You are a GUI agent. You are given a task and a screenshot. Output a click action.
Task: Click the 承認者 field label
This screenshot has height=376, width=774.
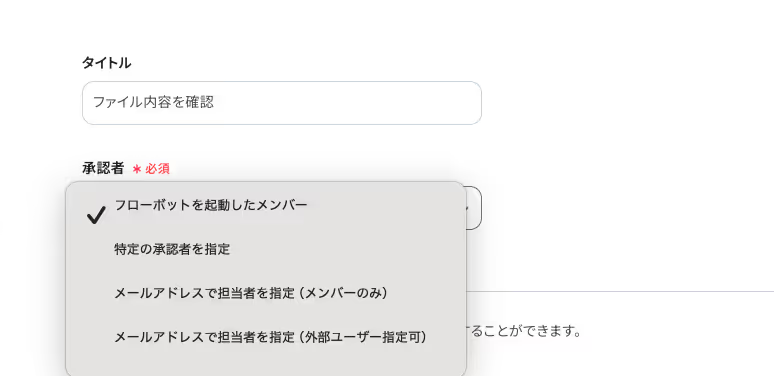[103, 168]
